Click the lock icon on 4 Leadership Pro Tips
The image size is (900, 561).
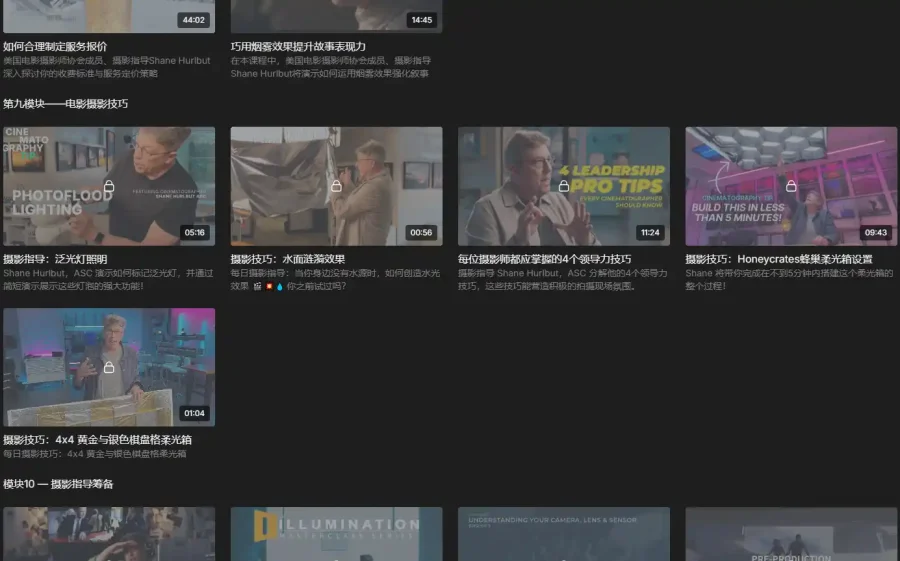click(x=564, y=186)
